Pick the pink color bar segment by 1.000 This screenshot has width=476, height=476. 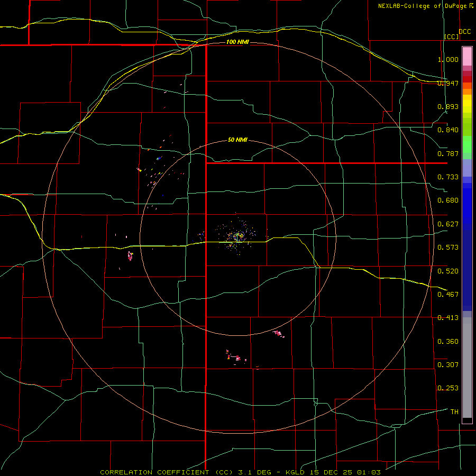coord(467,57)
